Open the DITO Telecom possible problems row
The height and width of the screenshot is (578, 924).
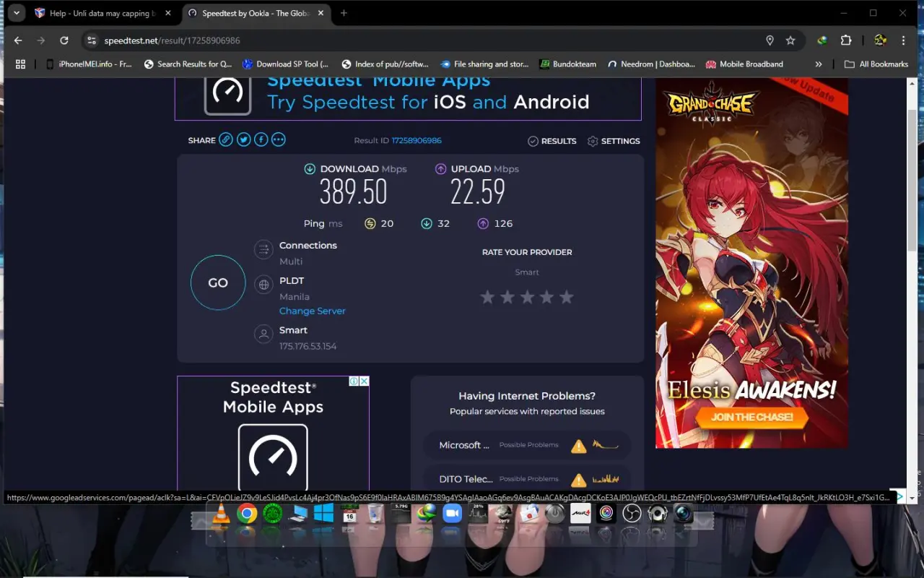[527, 479]
